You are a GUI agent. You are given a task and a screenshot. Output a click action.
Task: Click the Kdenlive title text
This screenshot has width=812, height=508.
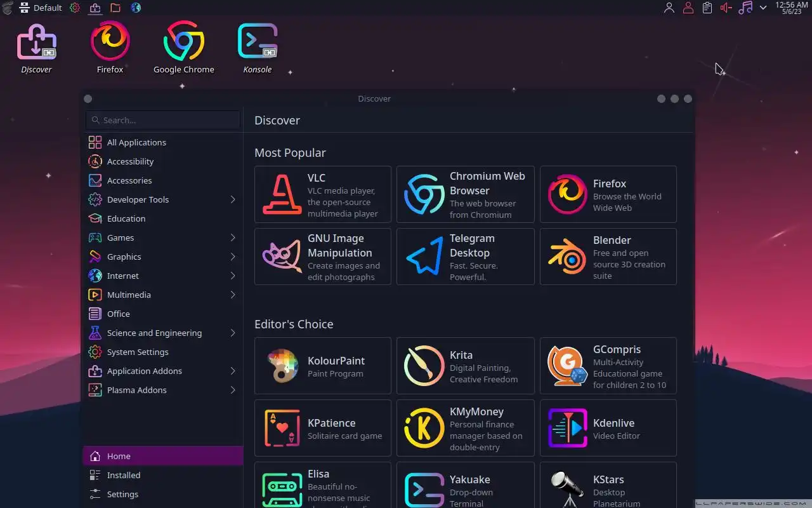tap(613, 423)
